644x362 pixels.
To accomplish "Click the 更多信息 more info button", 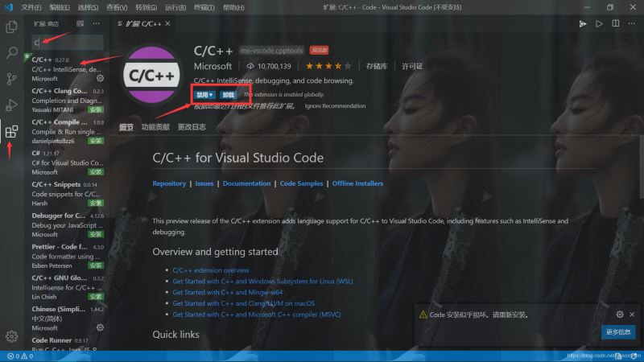I will (x=618, y=331).
